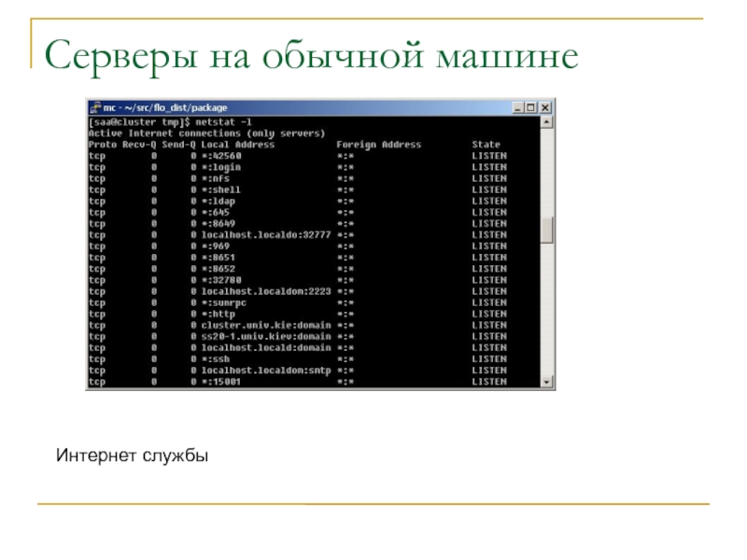The image size is (747, 560).
Task: Click the scrollbar up arrow in terminal
Action: [548, 121]
